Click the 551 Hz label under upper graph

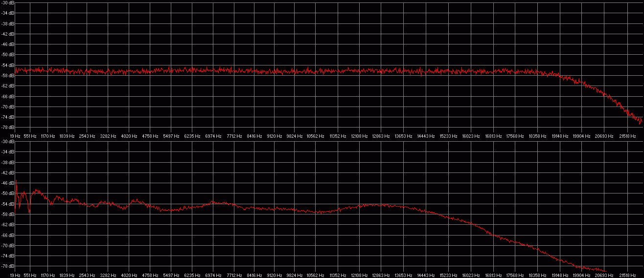click(30, 136)
